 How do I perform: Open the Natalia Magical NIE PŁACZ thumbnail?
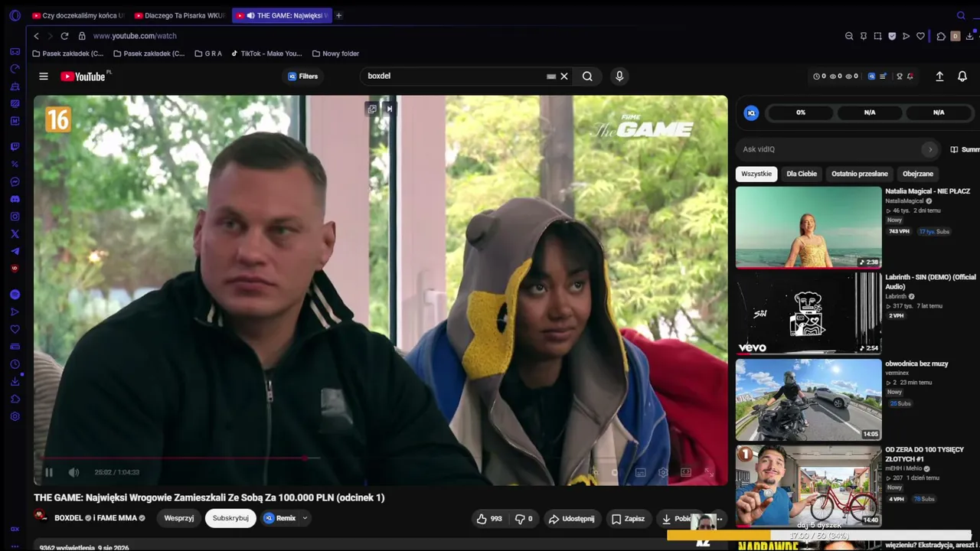point(808,227)
